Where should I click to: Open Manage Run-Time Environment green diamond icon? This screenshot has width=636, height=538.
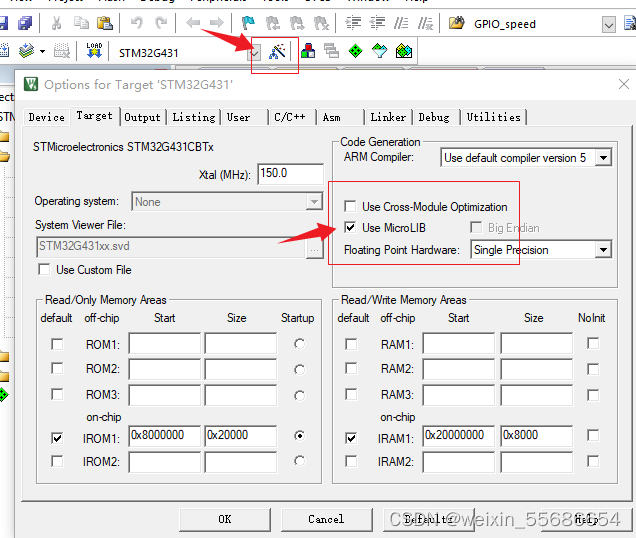(356, 52)
